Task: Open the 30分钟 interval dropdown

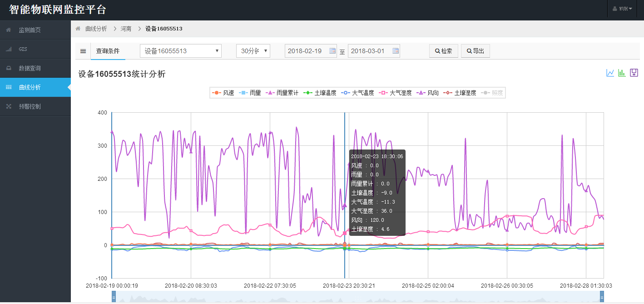Action: coord(253,51)
